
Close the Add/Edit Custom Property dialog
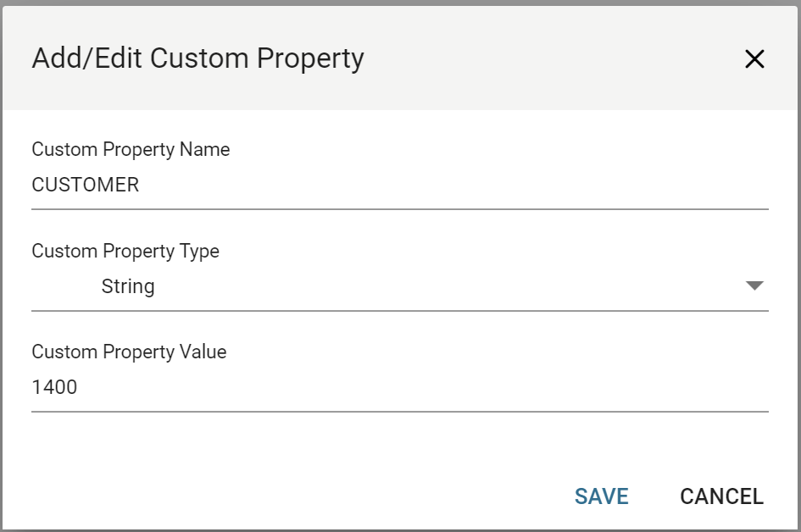(754, 59)
